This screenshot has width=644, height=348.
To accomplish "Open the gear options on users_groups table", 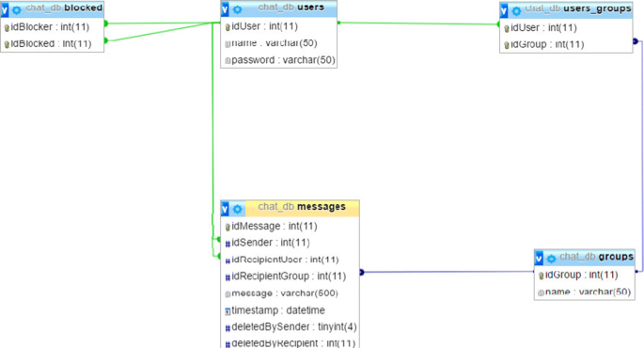I will 517,11.
